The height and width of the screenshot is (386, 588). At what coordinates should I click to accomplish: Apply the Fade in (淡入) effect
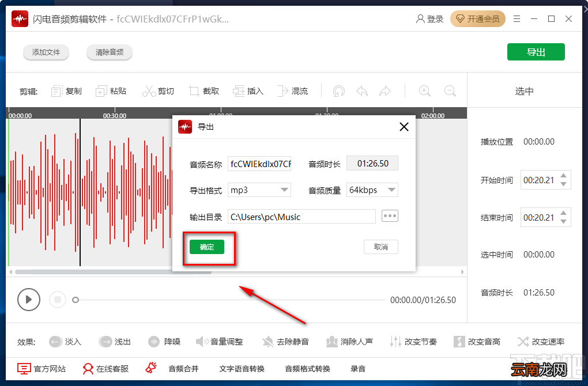65,342
